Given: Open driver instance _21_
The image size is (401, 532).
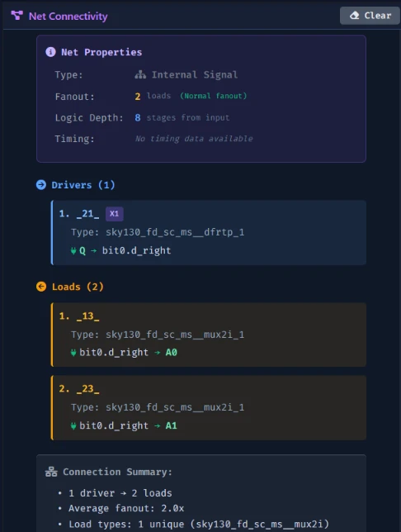Looking at the screenshot, I should click(87, 214).
